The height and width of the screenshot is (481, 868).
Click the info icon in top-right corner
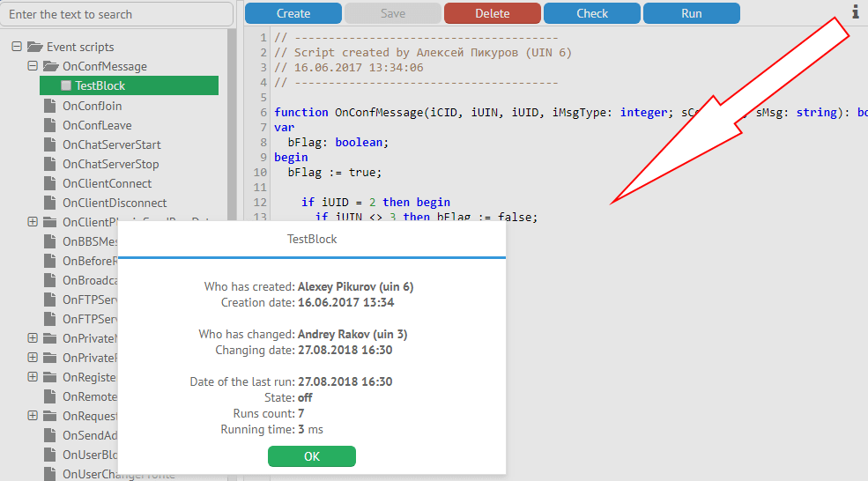click(x=855, y=11)
